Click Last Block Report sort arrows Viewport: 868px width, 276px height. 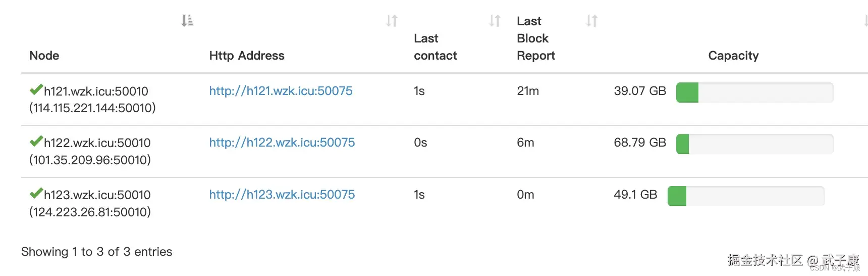point(591,21)
